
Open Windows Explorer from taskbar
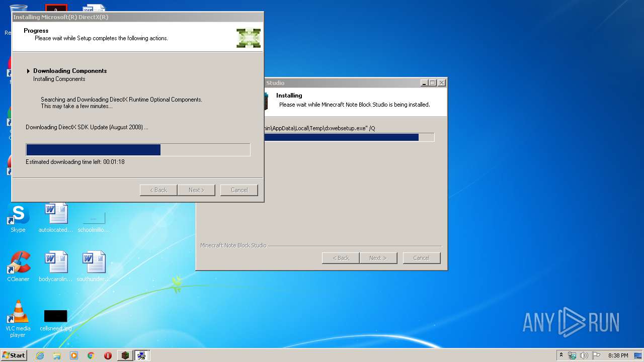(x=57, y=355)
